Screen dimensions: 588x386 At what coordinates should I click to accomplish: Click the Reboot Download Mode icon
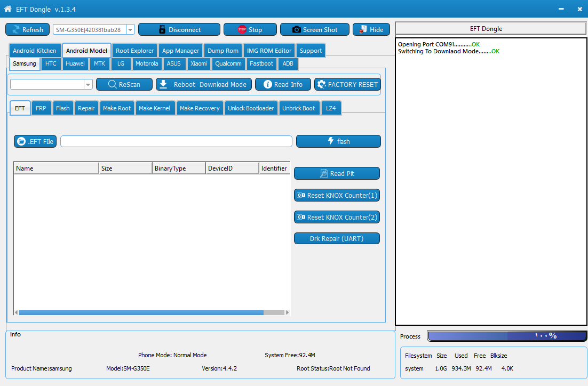tap(163, 84)
